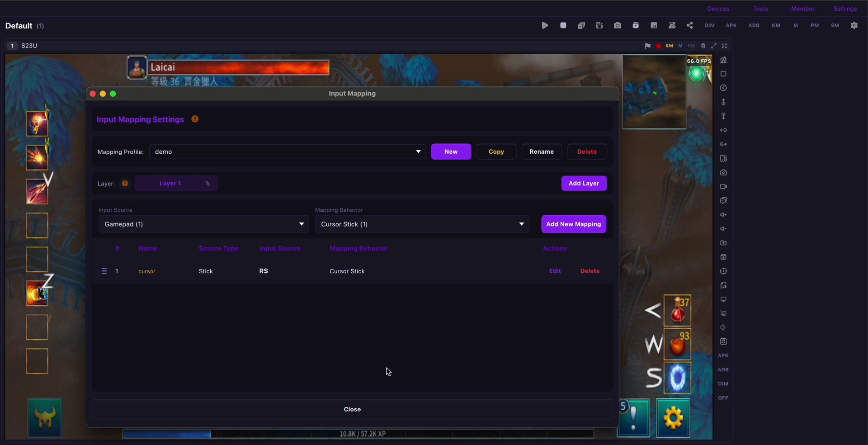Viewport: 868px width, 445px height.
Task: Click the orange help icon next to Layer
Action: coord(125,184)
